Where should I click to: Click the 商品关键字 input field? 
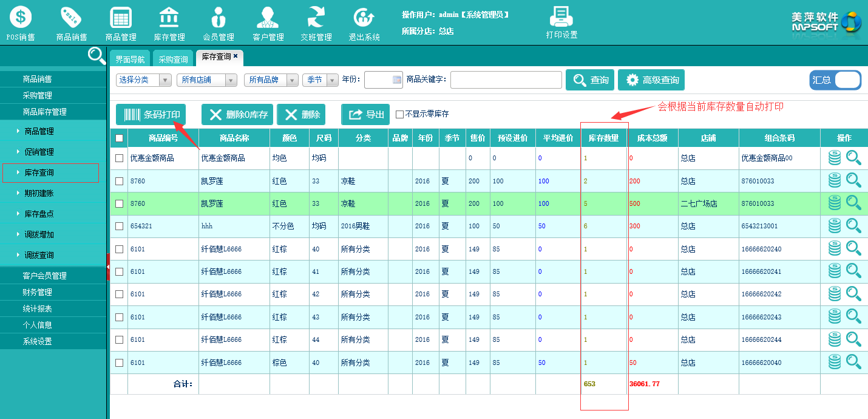(506, 80)
